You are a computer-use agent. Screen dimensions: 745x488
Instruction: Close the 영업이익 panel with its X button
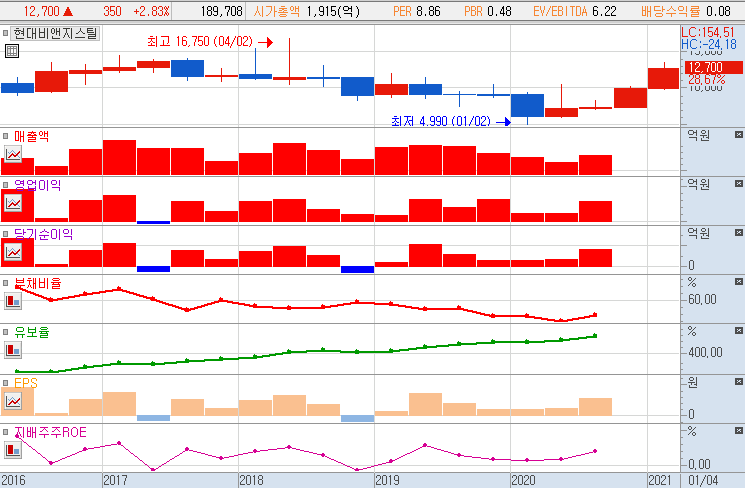tap(738, 183)
